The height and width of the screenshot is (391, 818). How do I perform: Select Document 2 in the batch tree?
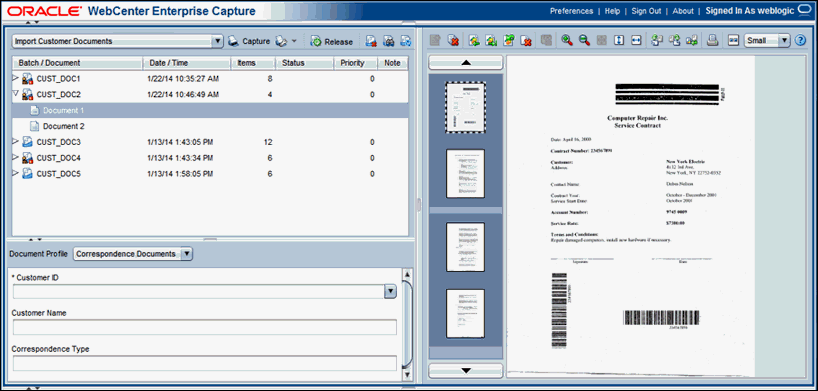coord(210,126)
